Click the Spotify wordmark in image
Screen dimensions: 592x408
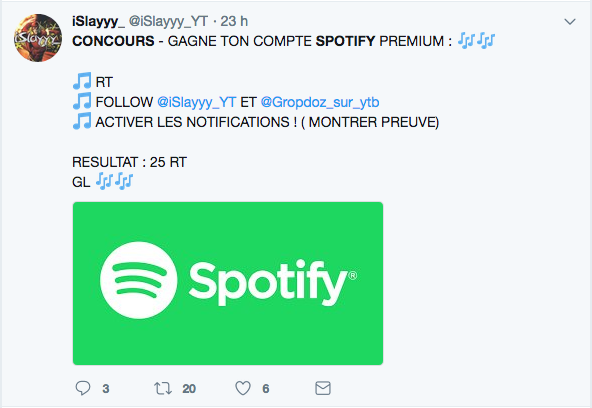(273, 282)
